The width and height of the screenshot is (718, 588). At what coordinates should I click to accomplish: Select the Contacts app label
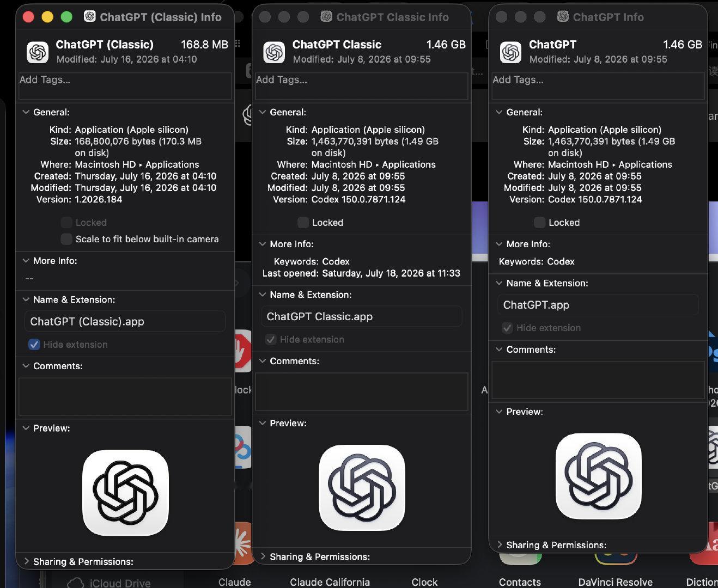coord(520,582)
